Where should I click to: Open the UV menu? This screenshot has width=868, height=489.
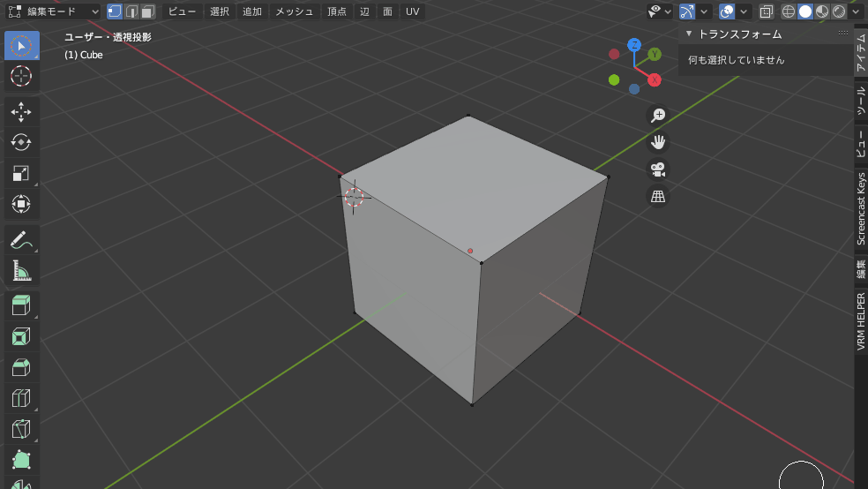(x=413, y=11)
